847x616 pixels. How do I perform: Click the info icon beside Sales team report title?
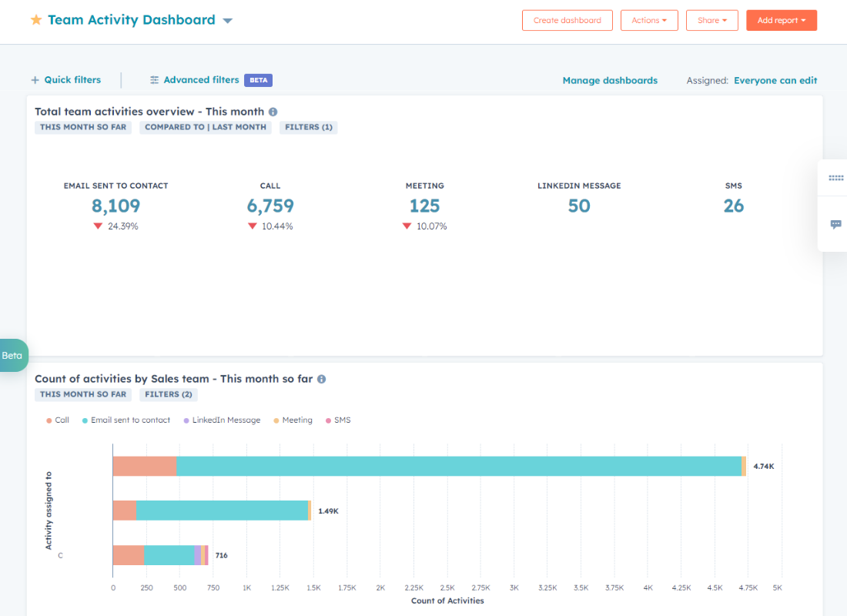click(x=321, y=378)
